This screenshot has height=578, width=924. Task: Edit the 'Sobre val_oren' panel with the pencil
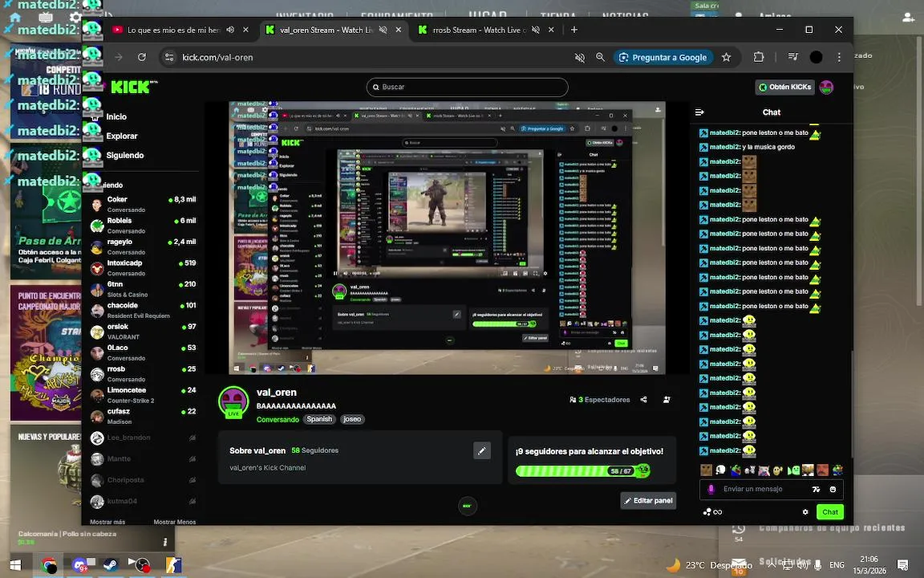click(481, 450)
